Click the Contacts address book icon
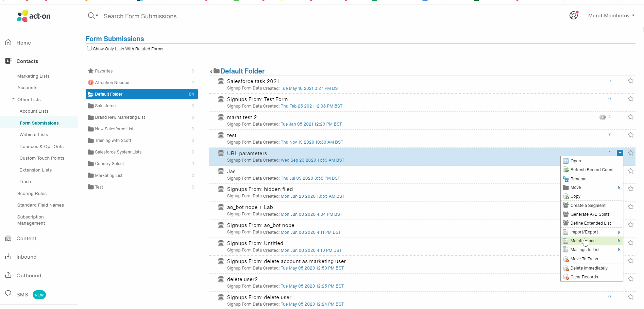Image resolution: width=644 pixels, height=309 pixels. [x=8, y=61]
